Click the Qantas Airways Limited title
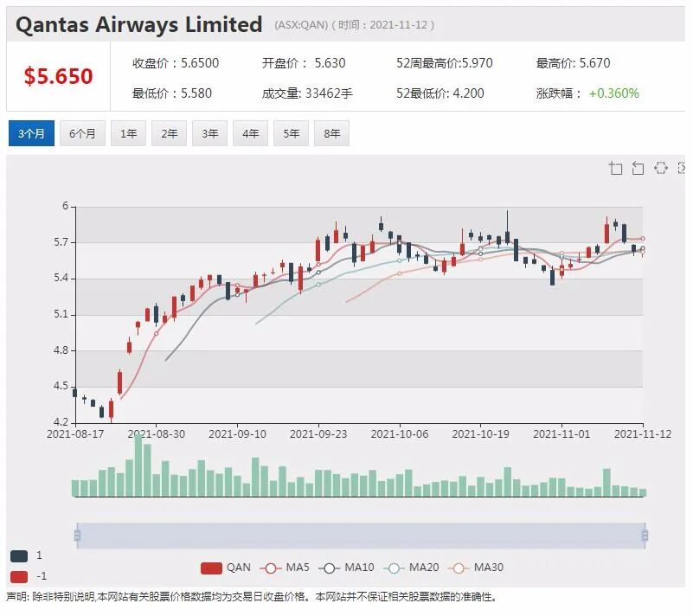The height and width of the screenshot is (616, 693). [x=138, y=24]
